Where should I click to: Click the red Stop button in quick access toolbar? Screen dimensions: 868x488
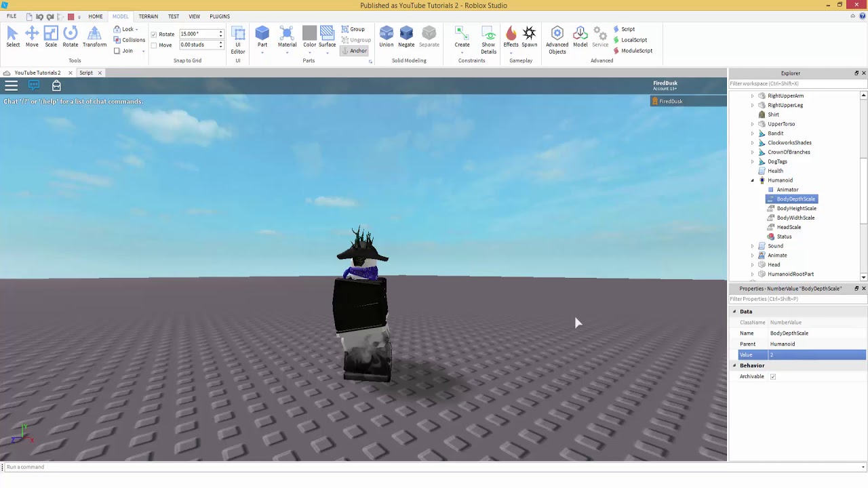click(x=71, y=16)
